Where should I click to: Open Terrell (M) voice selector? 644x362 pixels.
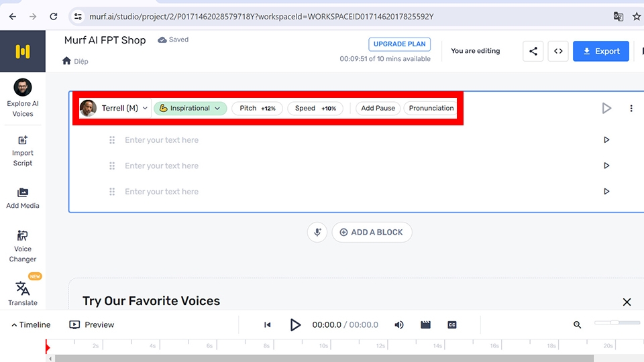pos(114,108)
